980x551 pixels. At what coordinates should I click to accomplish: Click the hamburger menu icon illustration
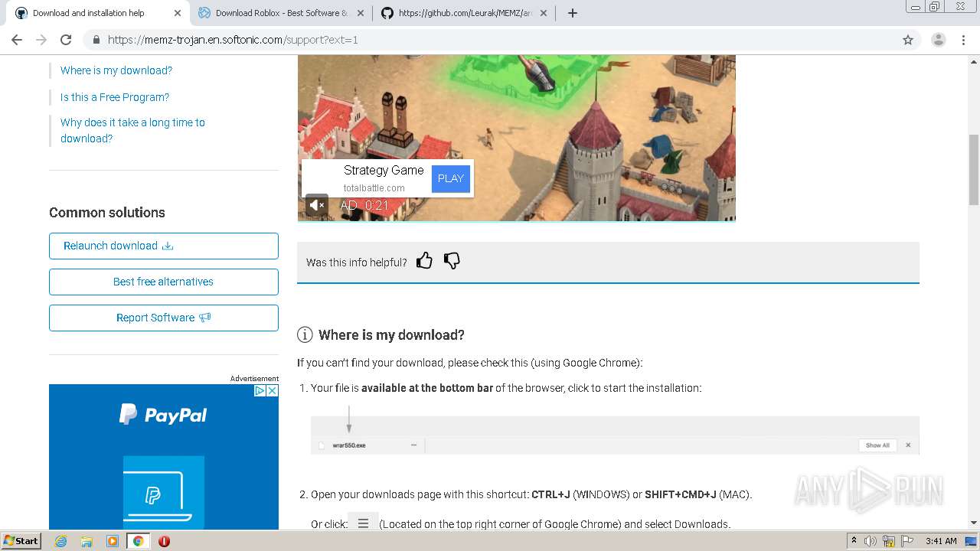point(363,523)
